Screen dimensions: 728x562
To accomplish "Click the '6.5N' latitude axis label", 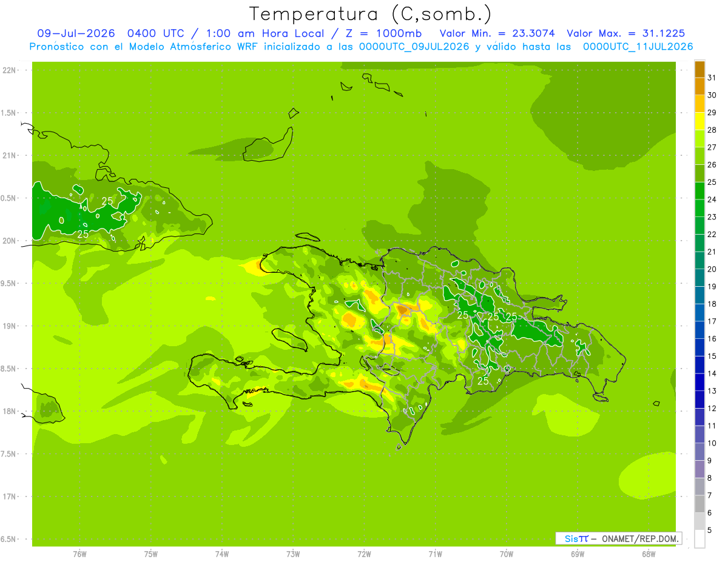I will (x=8, y=540).
